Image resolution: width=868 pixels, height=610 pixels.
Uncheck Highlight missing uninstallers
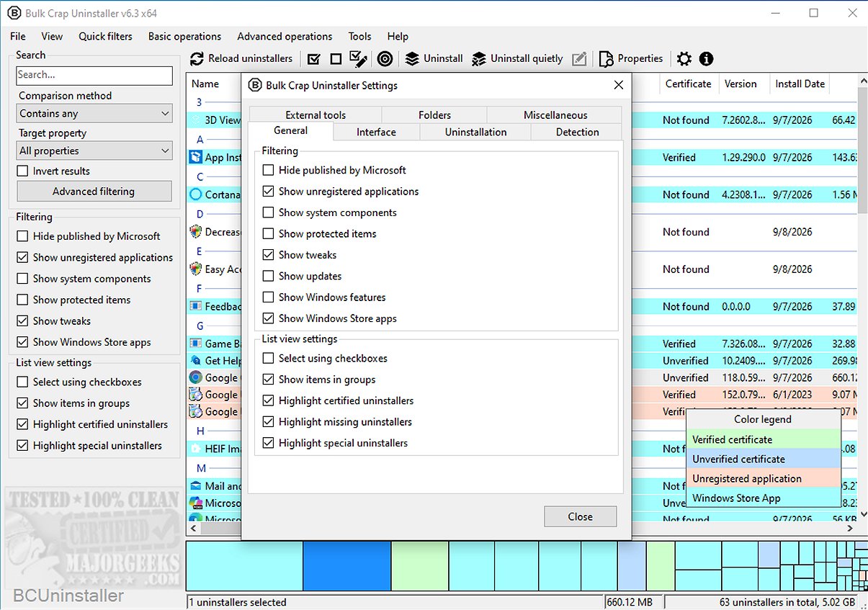268,422
